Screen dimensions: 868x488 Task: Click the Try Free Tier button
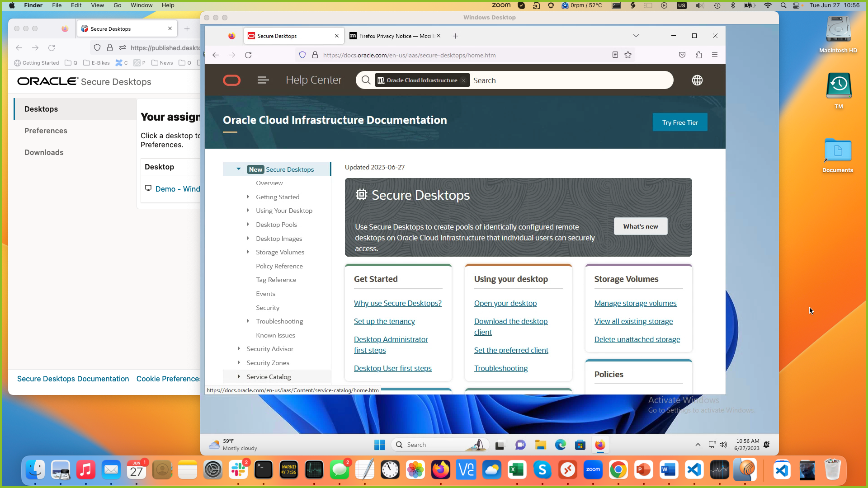680,122
